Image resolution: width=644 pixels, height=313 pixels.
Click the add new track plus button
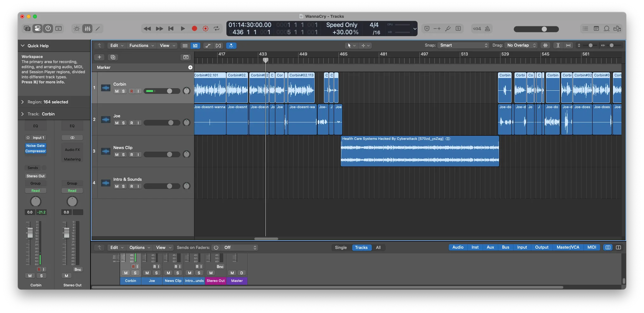[99, 57]
